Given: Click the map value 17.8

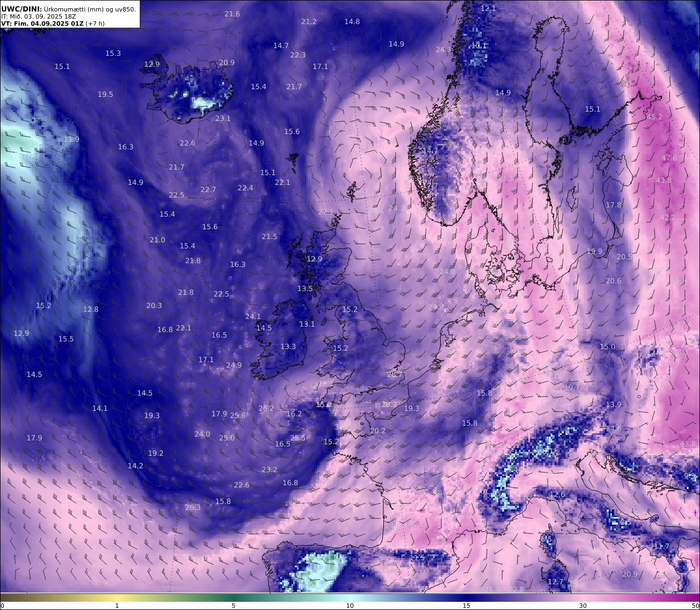Looking at the screenshot, I should point(614,205).
